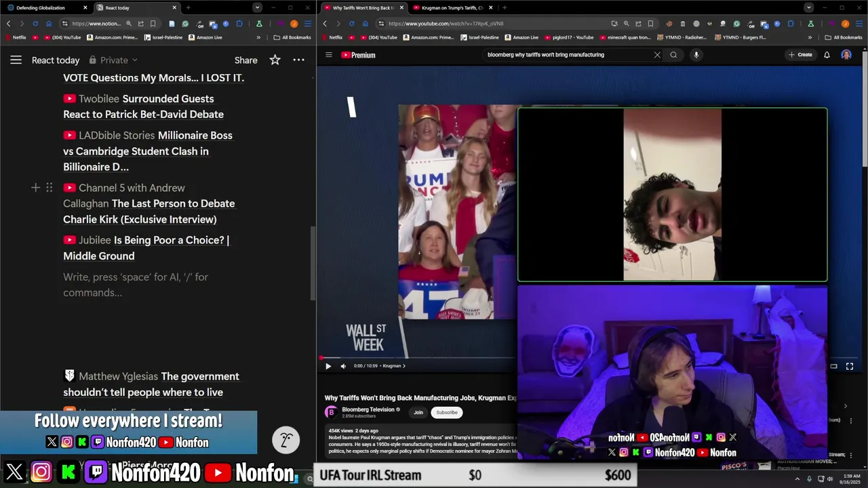This screenshot has height=488, width=868.
Task: Play the Bloomberg tariffs video
Action: point(328,366)
